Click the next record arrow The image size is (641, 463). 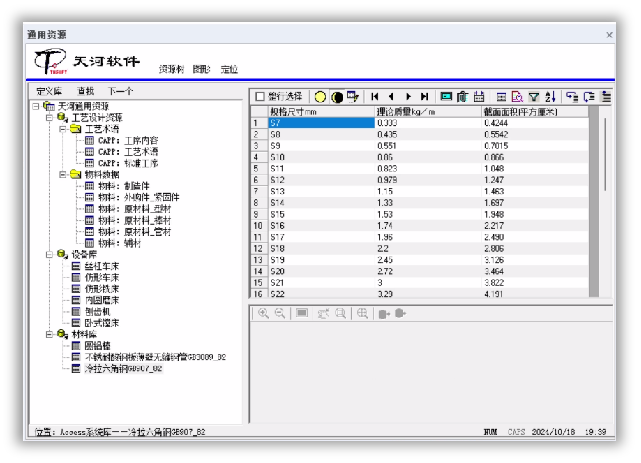408,96
